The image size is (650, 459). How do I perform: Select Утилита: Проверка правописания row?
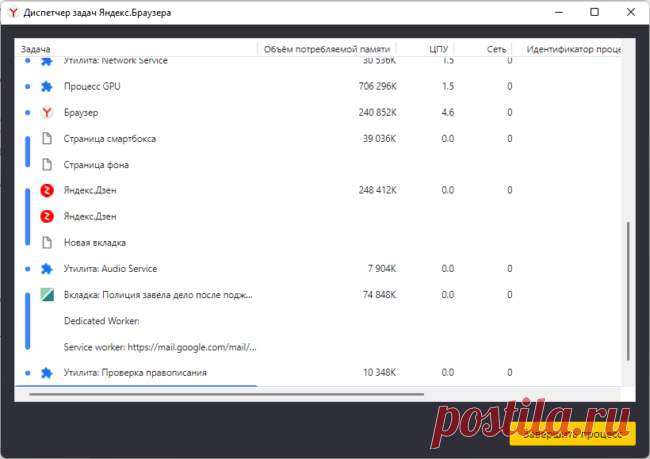pyautogui.click(x=318, y=373)
